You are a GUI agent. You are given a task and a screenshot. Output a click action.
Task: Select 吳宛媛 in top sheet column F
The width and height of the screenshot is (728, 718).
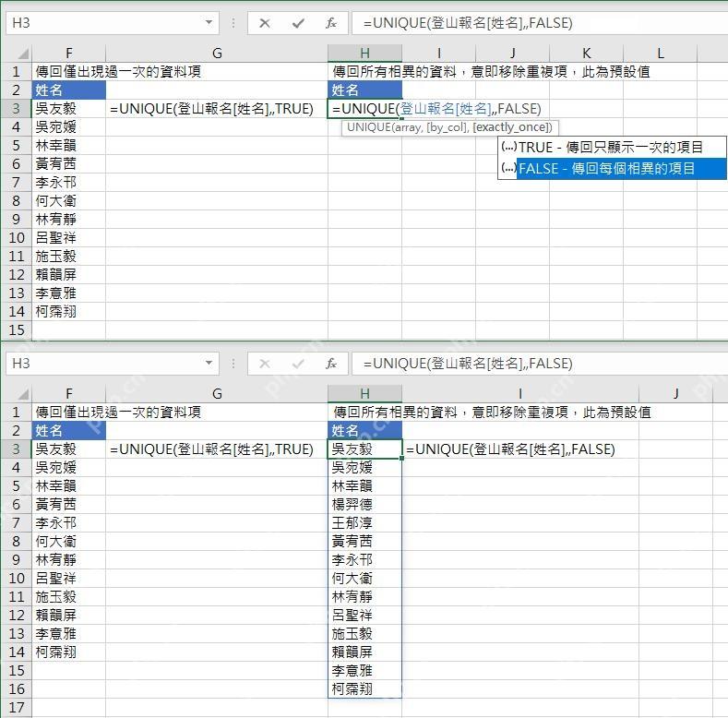pyautogui.click(x=68, y=126)
